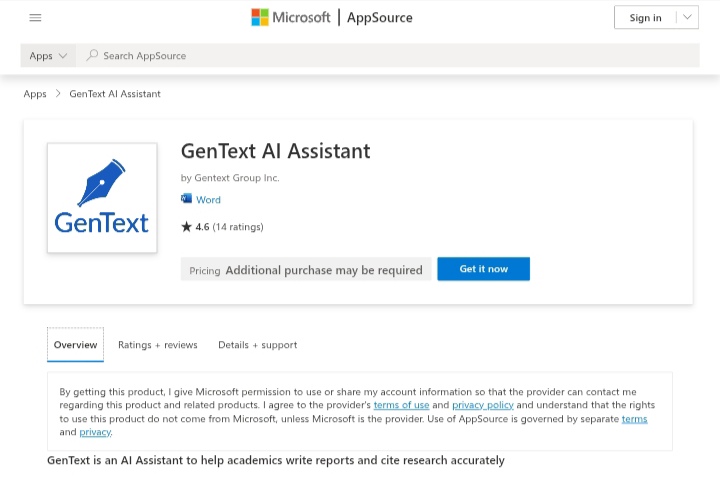Open the provider's terms of use link
The image size is (720, 478).
pyautogui.click(x=401, y=405)
